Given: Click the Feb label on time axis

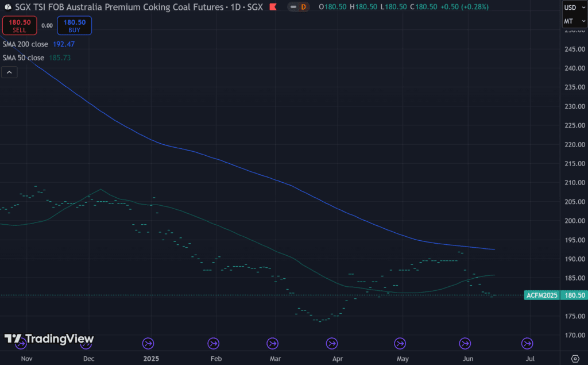Looking at the screenshot, I should pos(216,359).
